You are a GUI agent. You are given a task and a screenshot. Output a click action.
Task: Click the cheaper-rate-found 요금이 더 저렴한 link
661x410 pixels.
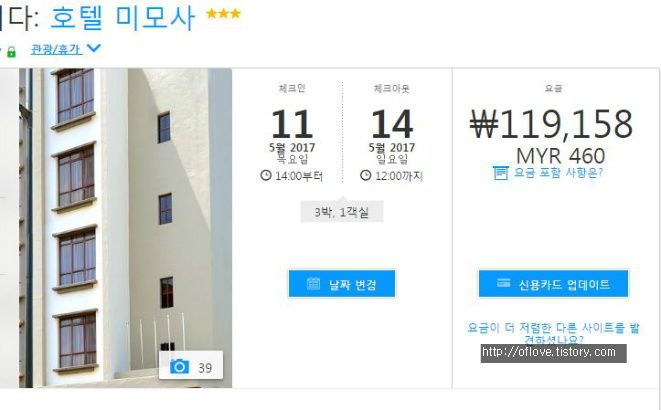click(x=553, y=333)
